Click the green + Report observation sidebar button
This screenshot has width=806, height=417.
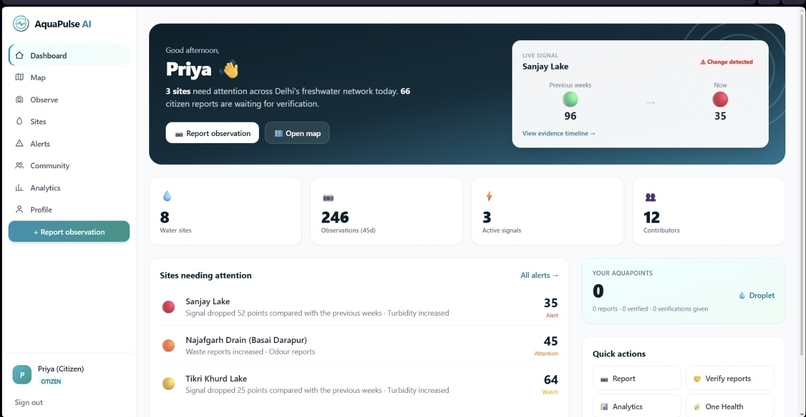tap(69, 232)
